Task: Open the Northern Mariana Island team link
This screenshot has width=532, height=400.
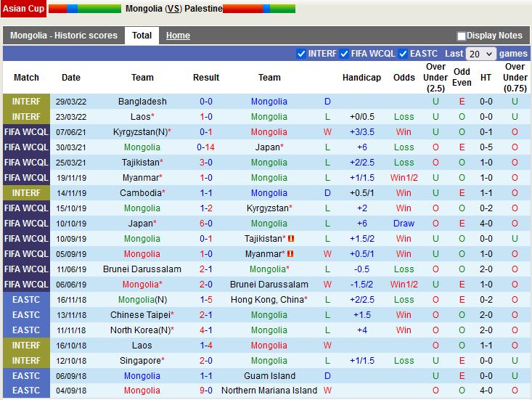Action: [269, 391]
